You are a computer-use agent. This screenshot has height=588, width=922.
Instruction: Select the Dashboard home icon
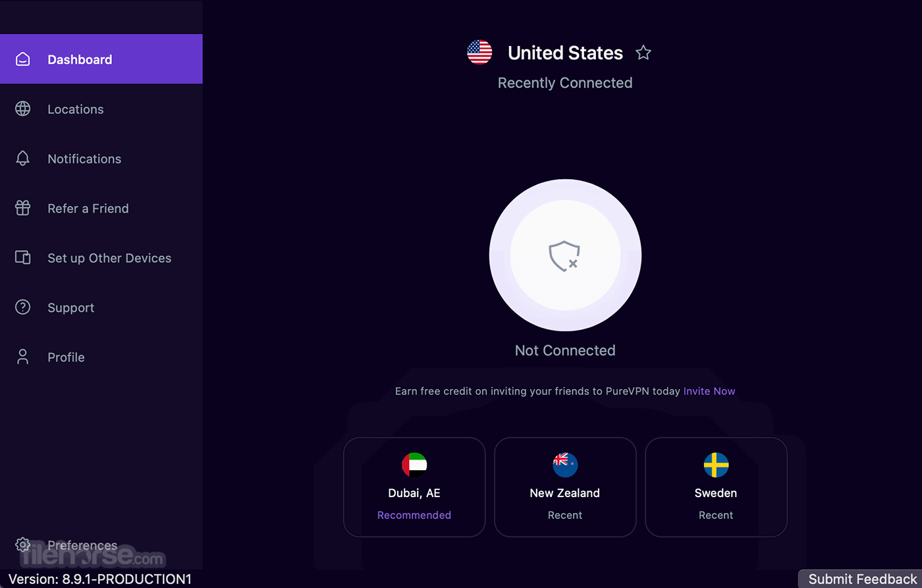(22, 59)
